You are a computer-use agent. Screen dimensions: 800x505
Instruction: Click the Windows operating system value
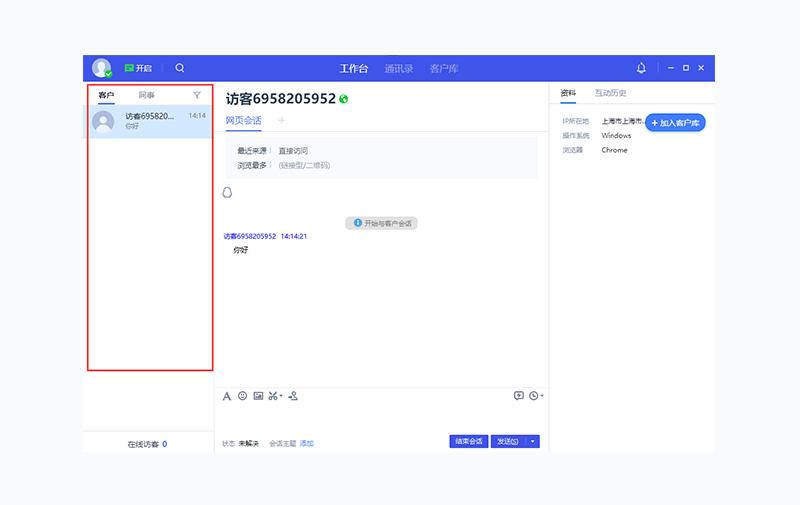click(x=616, y=135)
